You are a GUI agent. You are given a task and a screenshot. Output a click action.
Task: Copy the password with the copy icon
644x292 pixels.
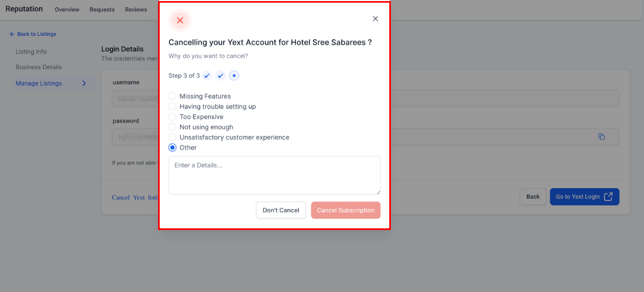[x=601, y=137]
